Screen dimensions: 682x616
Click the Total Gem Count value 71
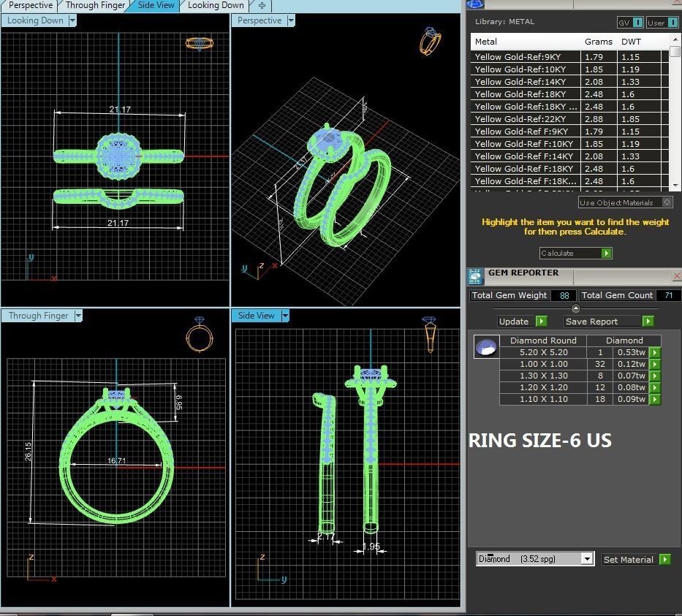coord(669,296)
